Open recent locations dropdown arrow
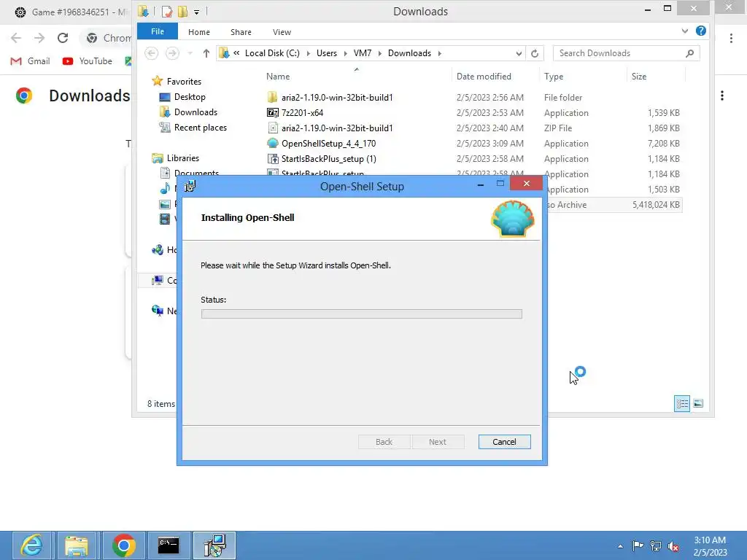This screenshot has height=560, width=747. pyautogui.click(x=190, y=53)
